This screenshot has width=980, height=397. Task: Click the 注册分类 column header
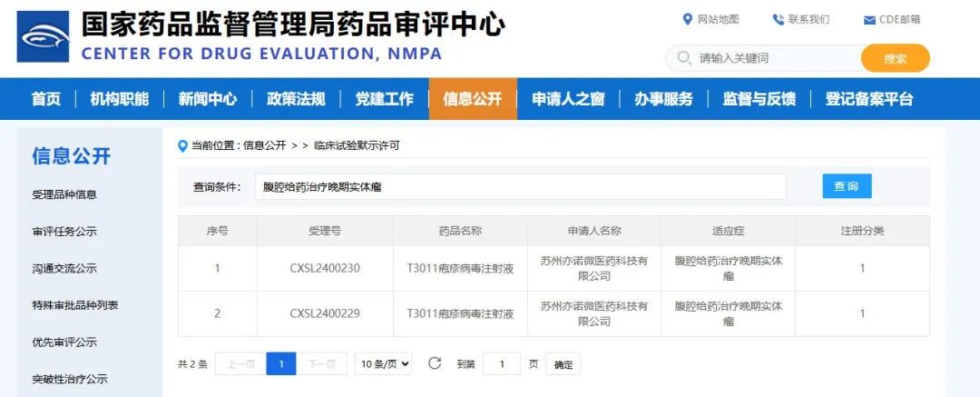[863, 231]
